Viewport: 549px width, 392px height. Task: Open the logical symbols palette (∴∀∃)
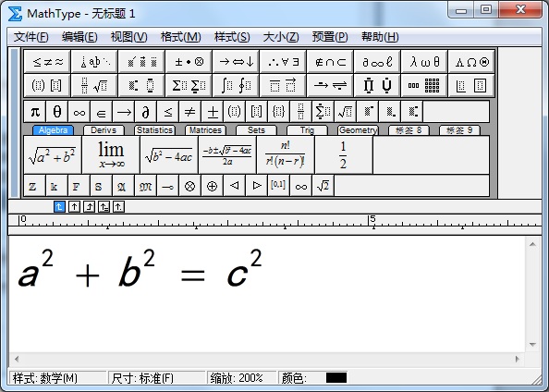pyautogui.click(x=283, y=62)
